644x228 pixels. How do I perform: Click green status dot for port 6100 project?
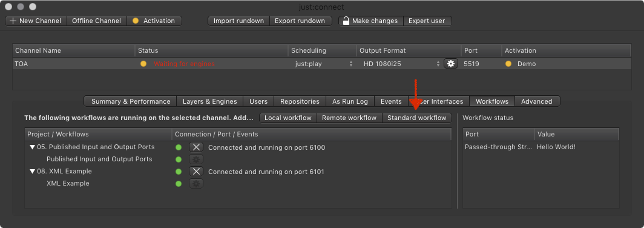[178, 147]
